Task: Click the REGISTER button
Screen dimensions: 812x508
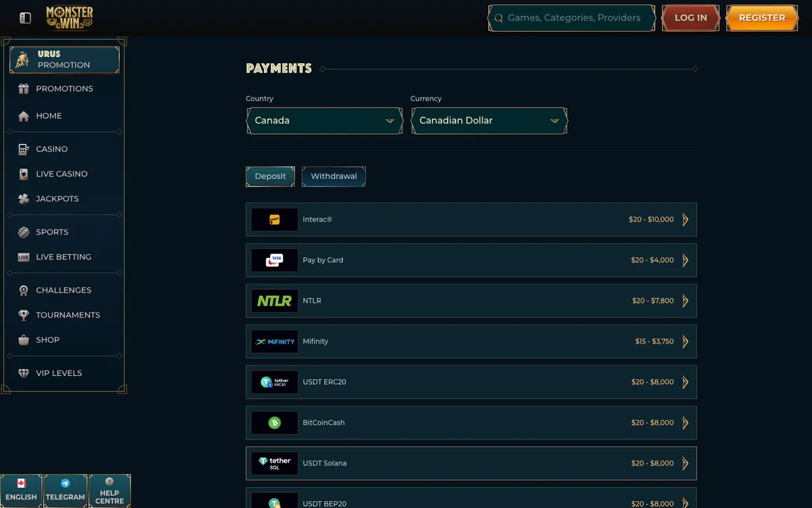Action: tap(762, 18)
